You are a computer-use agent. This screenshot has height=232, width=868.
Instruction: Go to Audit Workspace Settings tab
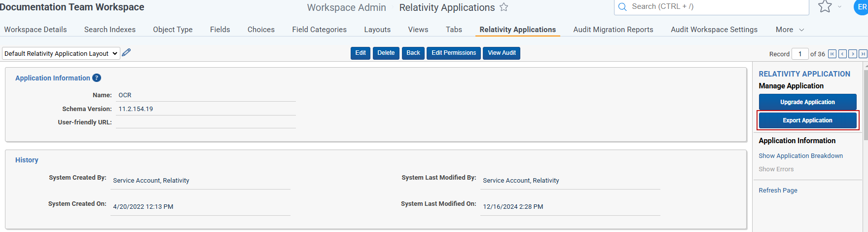click(x=714, y=30)
